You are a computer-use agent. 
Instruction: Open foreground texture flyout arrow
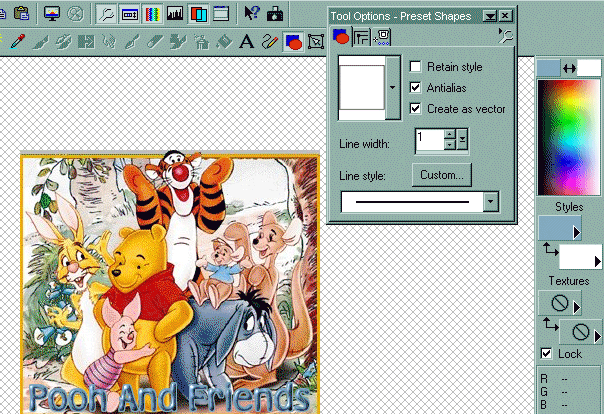tap(577, 307)
